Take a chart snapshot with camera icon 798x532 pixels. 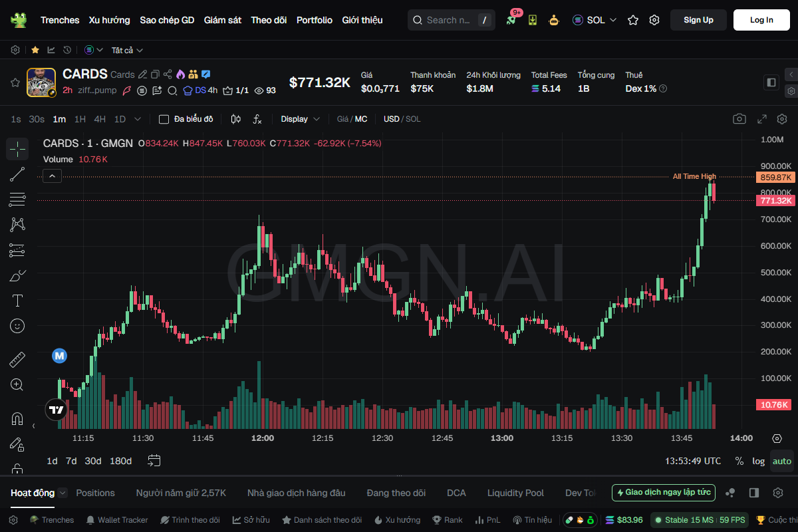tap(739, 119)
